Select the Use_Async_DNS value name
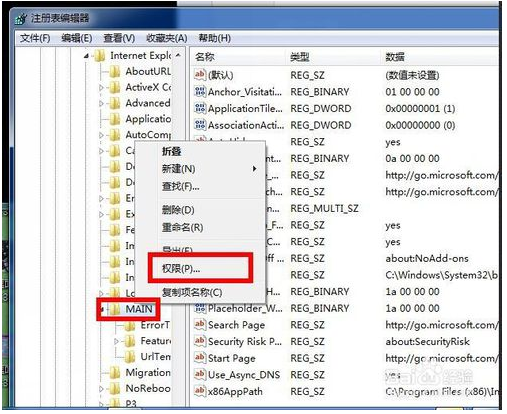The image size is (507, 414). click(x=244, y=375)
